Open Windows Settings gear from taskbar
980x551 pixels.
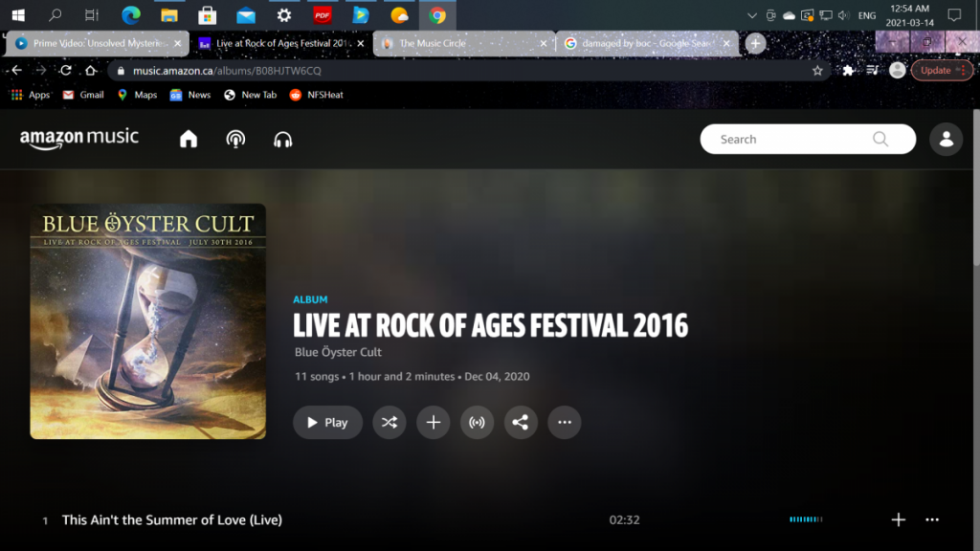(283, 15)
